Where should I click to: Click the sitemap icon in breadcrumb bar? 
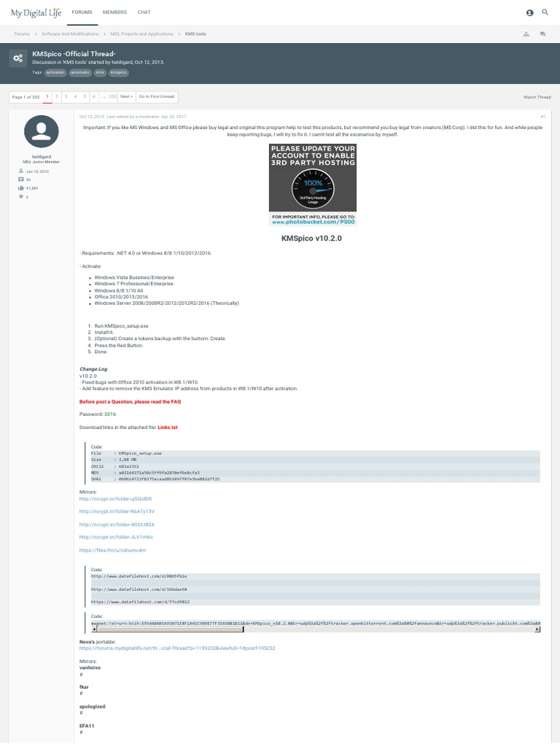(526, 34)
